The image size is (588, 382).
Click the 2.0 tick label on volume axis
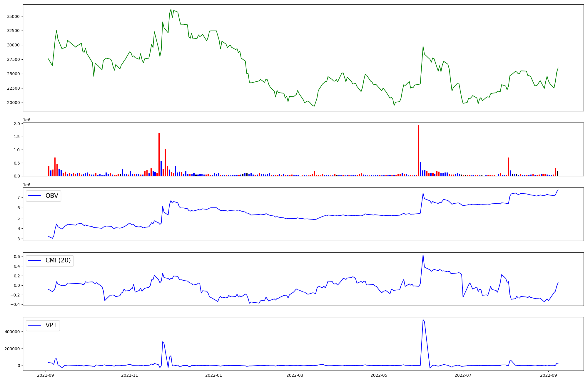click(17, 124)
